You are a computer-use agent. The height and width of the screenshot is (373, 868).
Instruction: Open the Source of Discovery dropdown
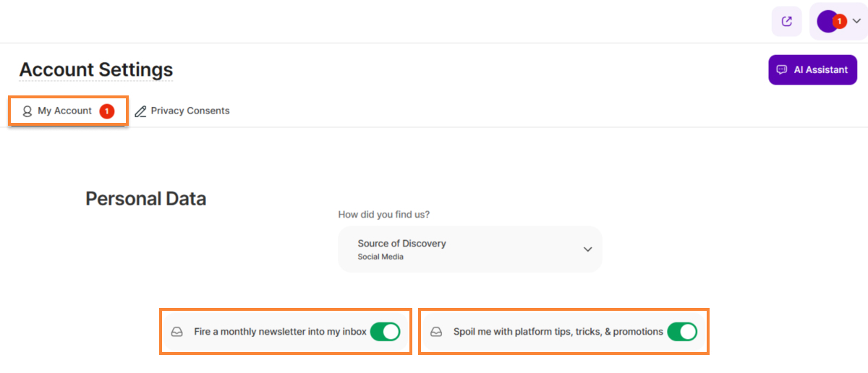(469, 249)
